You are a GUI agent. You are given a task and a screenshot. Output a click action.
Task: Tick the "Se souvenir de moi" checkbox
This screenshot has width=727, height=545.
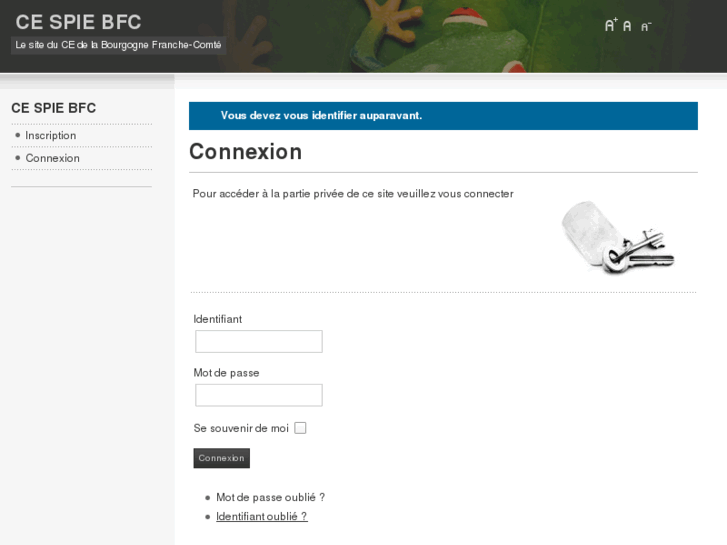pyautogui.click(x=300, y=428)
